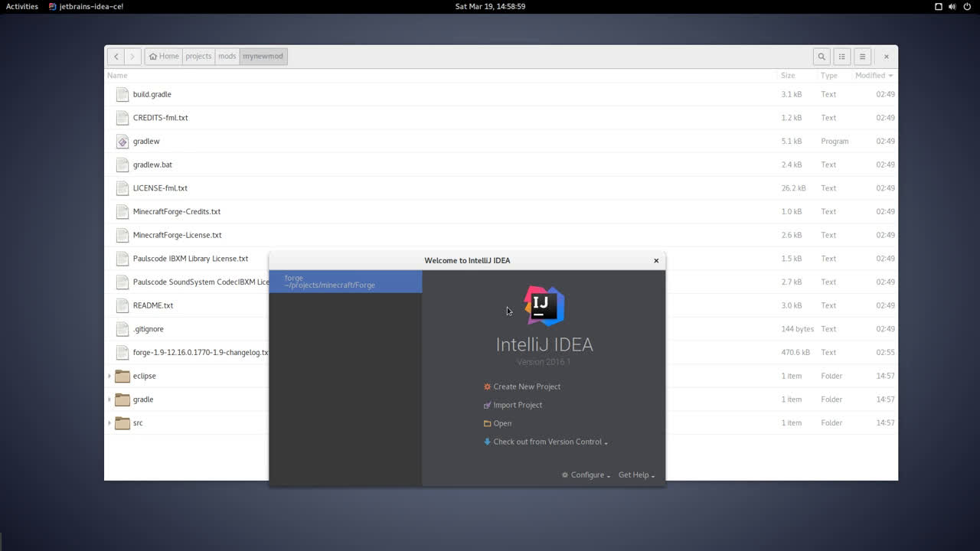Open the volume indicator in top bar

point(952,6)
